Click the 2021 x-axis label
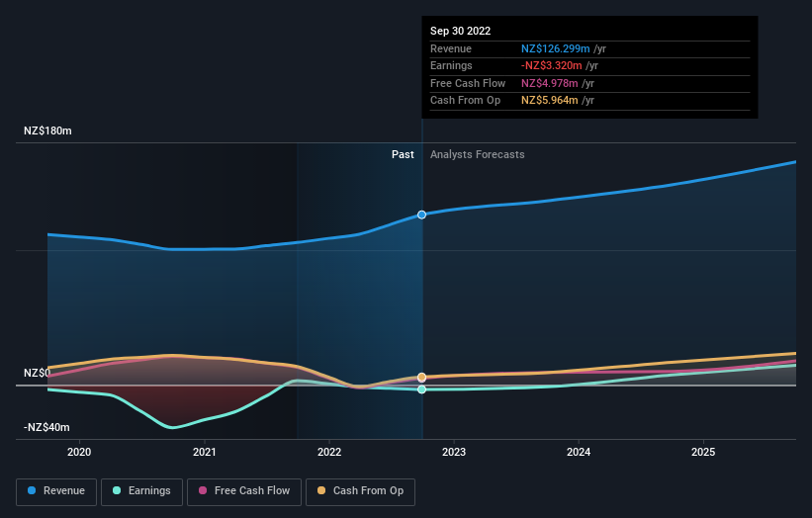Screen dimensions: 812x518 [x=205, y=453]
